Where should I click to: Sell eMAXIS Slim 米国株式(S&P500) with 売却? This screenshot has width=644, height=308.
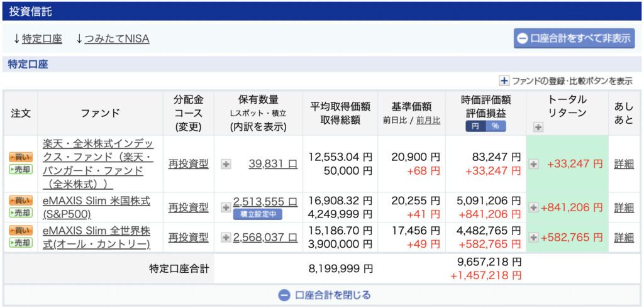coord(21,212)
